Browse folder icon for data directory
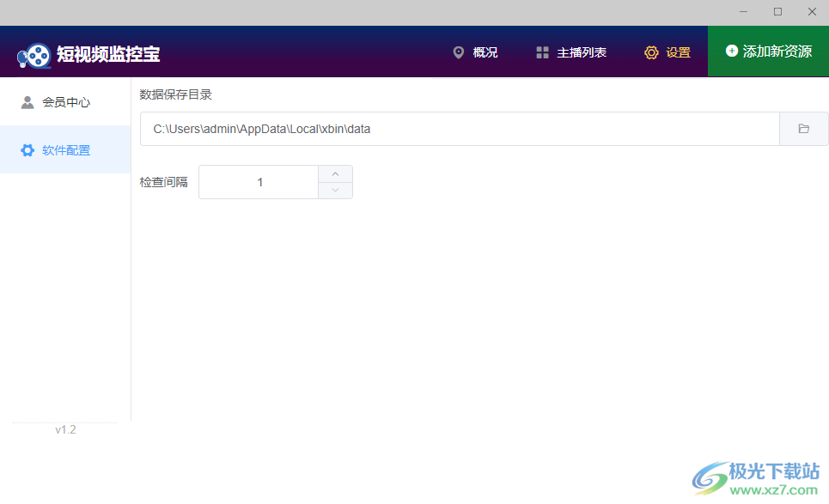The width and height of the screenshot is (829, 504). (803, 129)
